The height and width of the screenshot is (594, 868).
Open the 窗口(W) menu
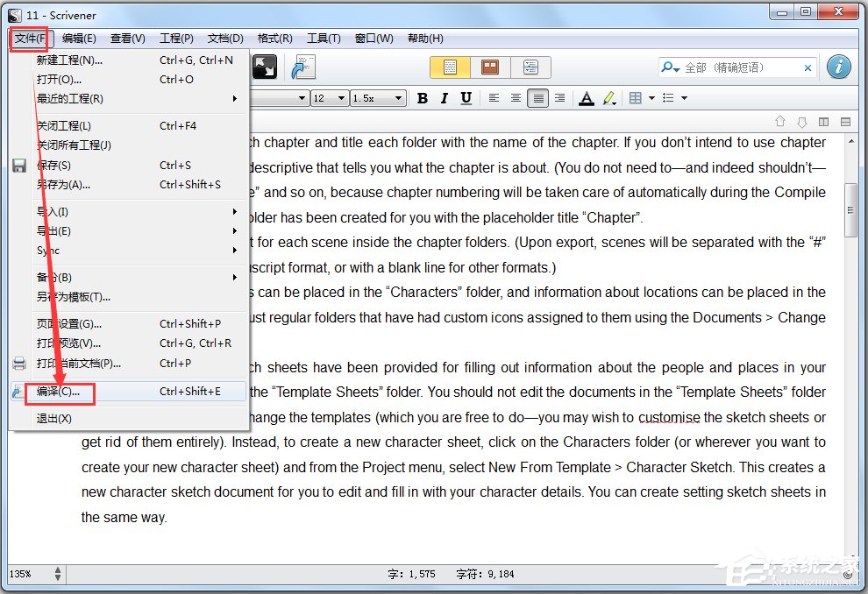(374, 39)
